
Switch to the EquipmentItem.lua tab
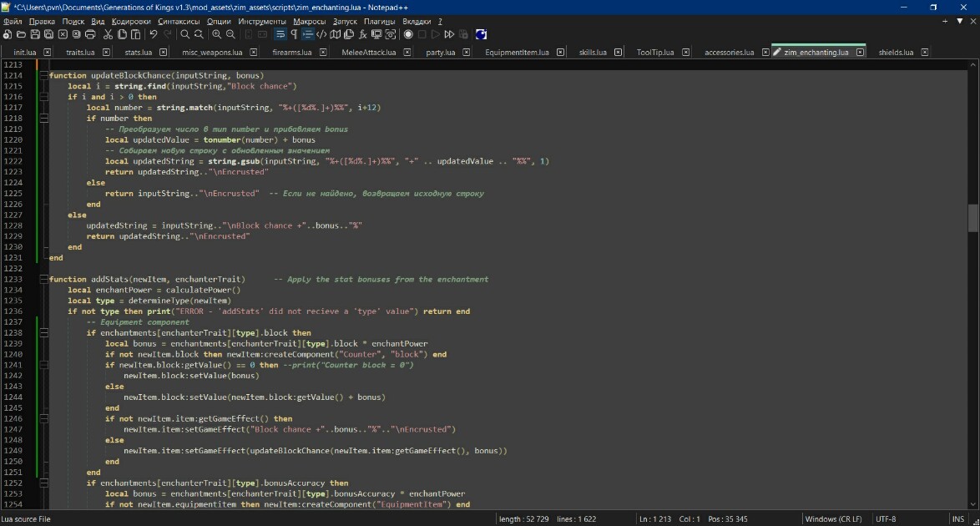[517, 53]
